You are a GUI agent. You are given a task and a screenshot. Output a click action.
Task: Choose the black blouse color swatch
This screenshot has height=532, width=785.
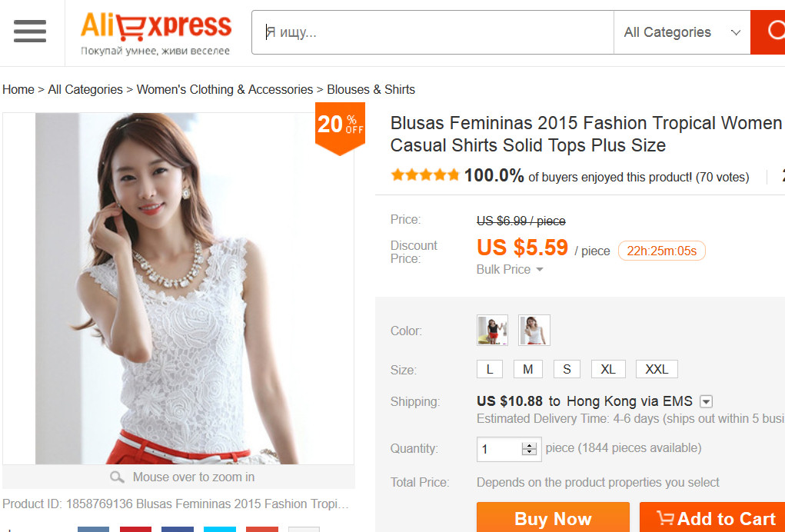[x=492, y=331]
